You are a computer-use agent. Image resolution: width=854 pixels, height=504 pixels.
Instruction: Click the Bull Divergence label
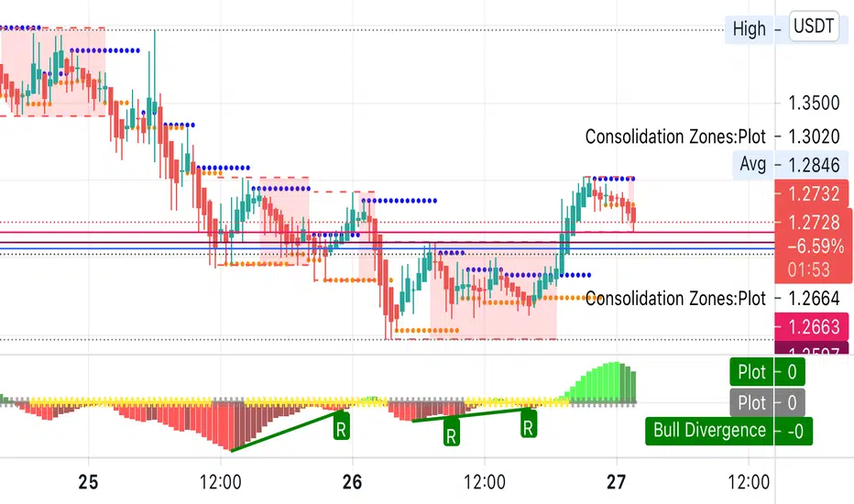[x=709, y=431]
